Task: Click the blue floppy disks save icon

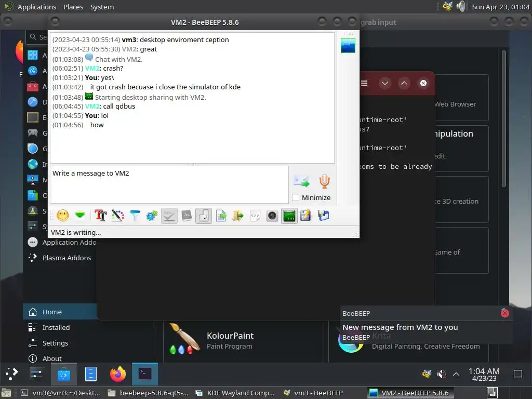Action: 323,216
